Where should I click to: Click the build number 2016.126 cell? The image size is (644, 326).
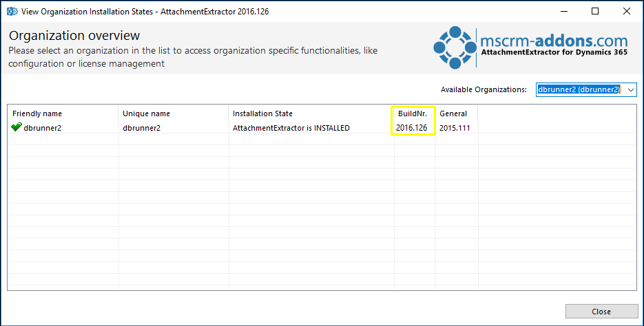tap(411, 128)
